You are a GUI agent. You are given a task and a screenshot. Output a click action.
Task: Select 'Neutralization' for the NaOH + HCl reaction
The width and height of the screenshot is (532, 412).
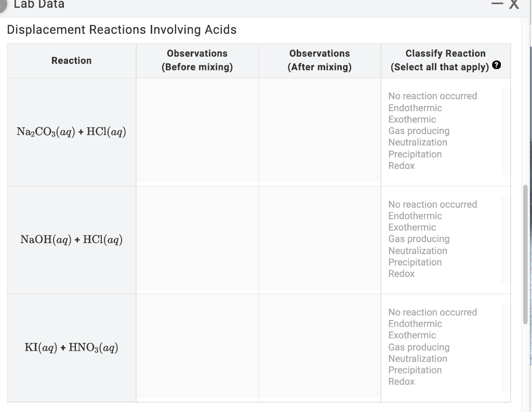[x=418, y=250]
